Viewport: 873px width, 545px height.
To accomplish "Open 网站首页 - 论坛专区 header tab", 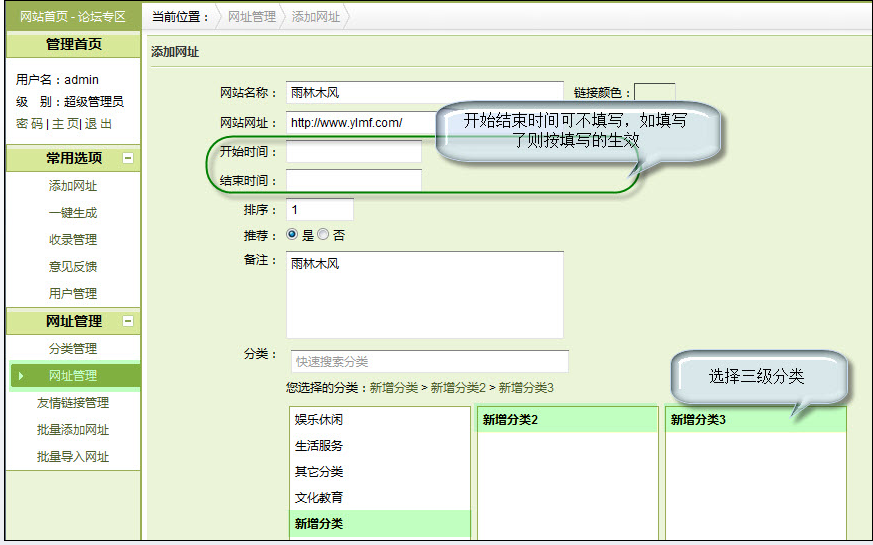I will (x=73, y=17).
